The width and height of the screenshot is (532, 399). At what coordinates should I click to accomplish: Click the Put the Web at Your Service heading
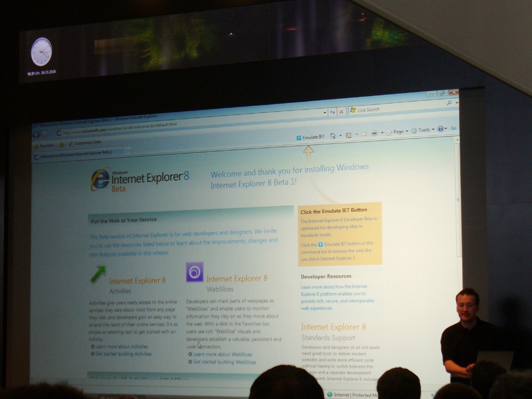point(124,220)
